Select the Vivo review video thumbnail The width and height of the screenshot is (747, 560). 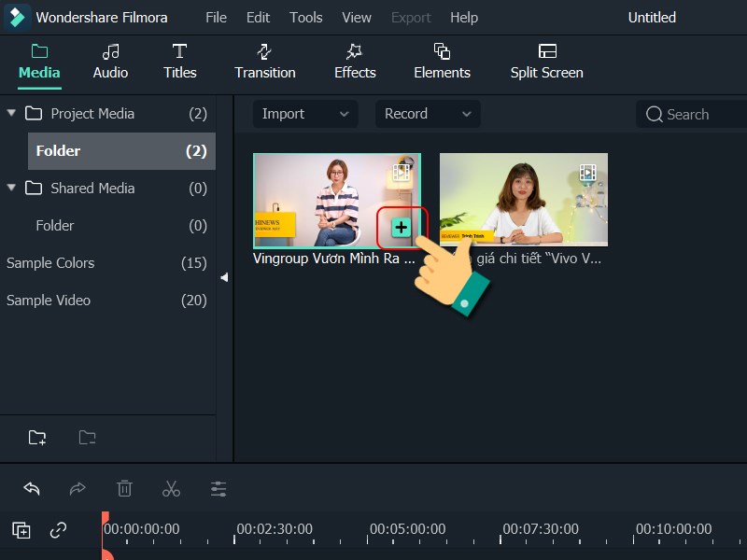point(523,199)
